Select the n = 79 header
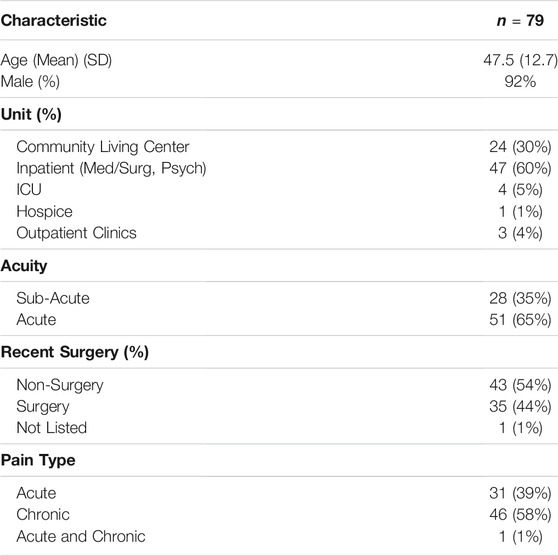The height and width of the screenshot is (556, 558). click(x=520, y=21)
